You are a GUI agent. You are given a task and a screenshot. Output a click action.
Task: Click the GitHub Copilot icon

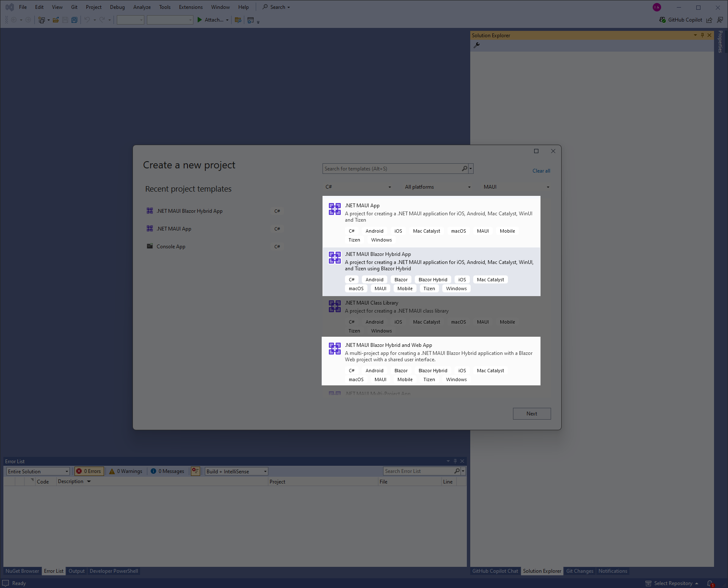[662, 20]
